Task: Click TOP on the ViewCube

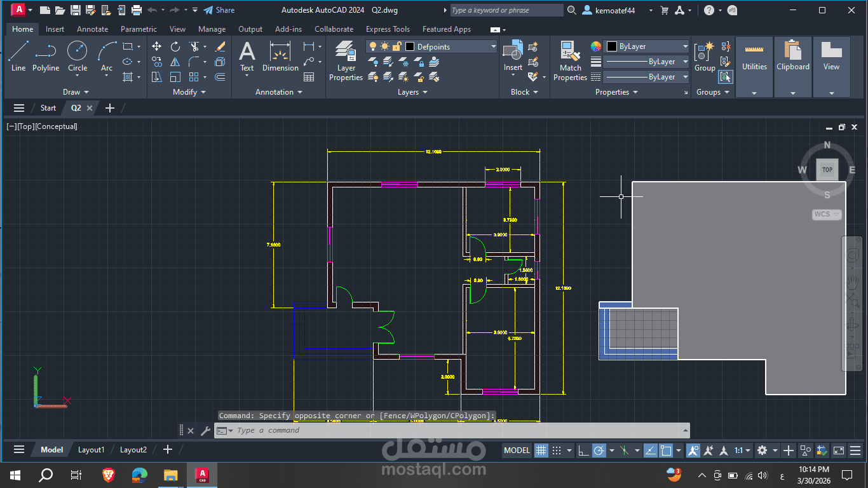Action: point(827,170)
